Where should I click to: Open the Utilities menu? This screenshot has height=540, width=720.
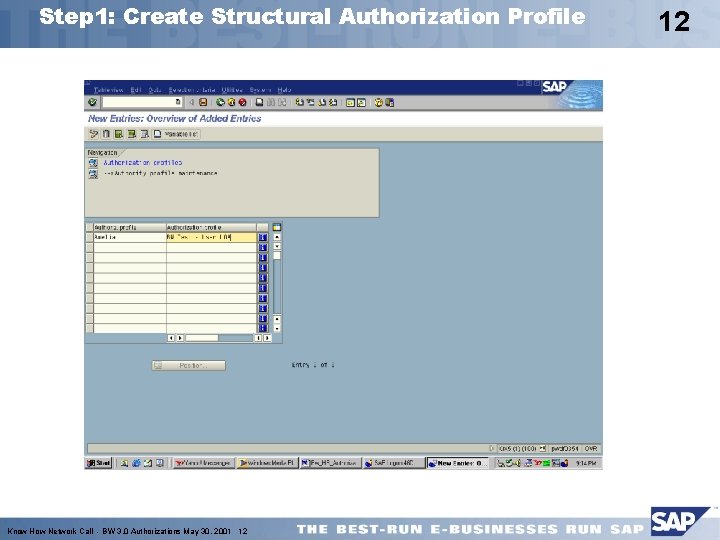[232, 90]
